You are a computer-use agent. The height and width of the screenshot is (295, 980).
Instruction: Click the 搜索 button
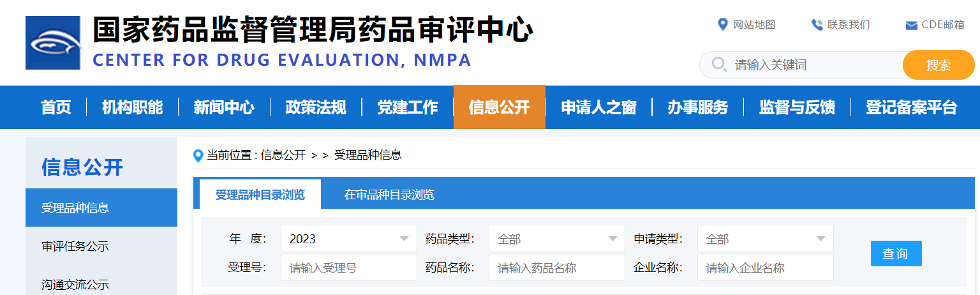939,64
